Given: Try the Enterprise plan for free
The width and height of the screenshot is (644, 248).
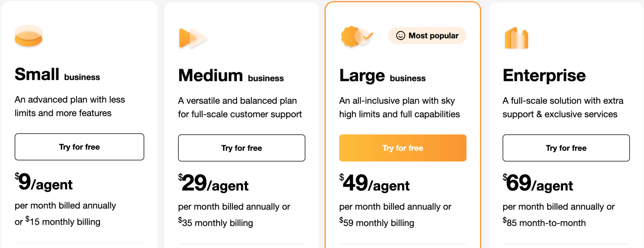Looking at the screenshot, I should (x=566, y=148).
